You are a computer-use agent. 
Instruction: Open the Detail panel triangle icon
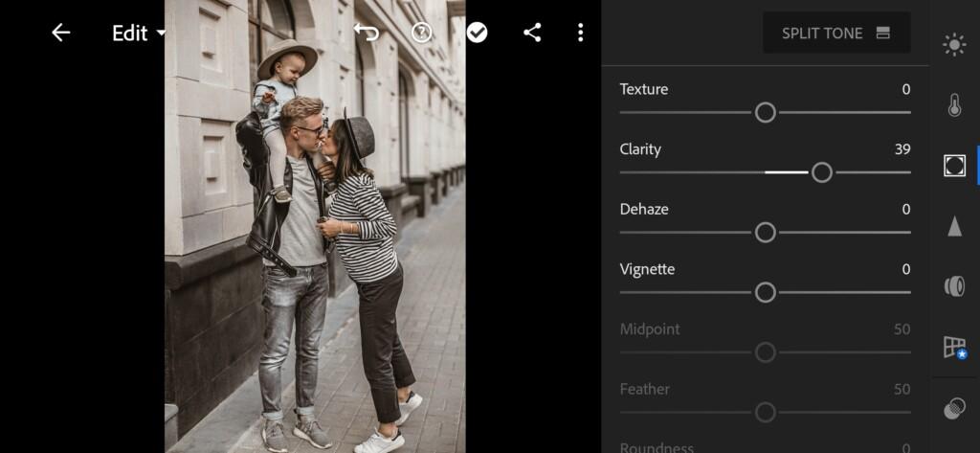click(x=954, y=226)
